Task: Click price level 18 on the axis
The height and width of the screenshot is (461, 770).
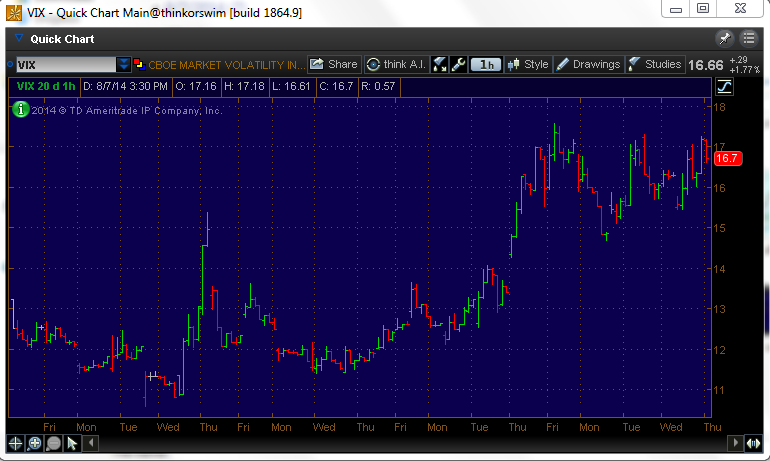Action: point(719,107)
